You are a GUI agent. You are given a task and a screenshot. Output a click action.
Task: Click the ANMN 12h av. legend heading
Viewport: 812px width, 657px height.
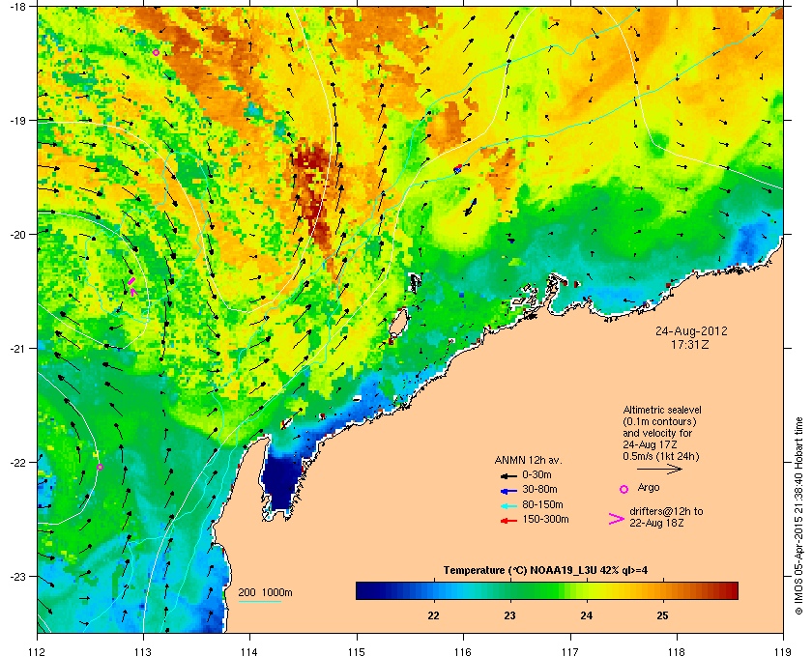click(x=528, y=460)
